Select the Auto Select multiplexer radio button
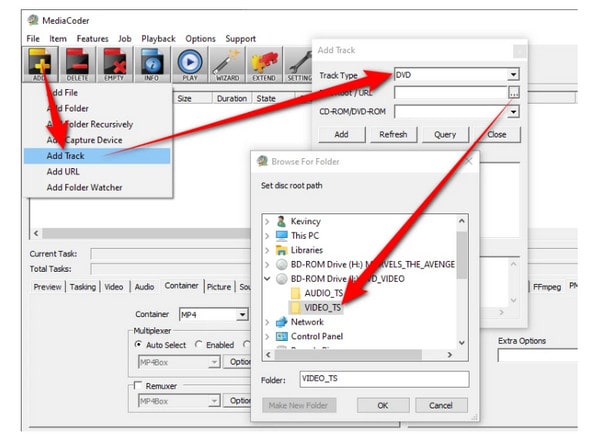The height and width of the screenshot is (443, 600). pyautogui.click(x=138, y=344)
